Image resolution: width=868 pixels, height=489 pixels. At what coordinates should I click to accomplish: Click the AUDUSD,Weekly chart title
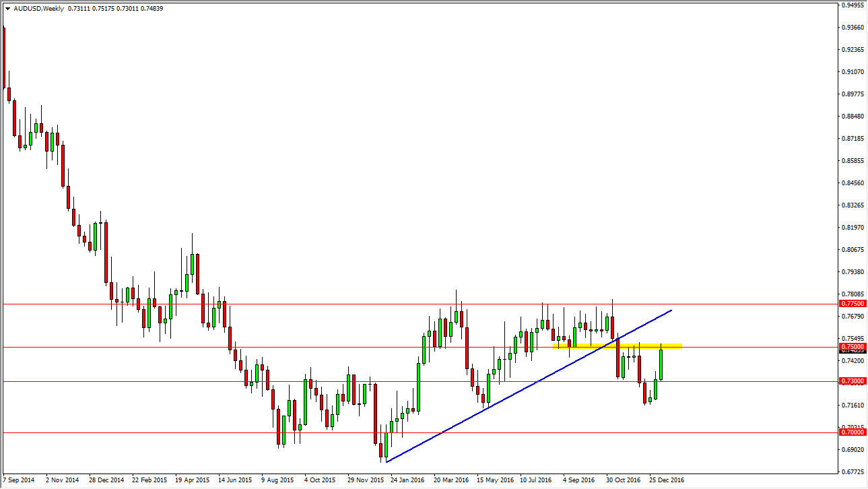39,9
